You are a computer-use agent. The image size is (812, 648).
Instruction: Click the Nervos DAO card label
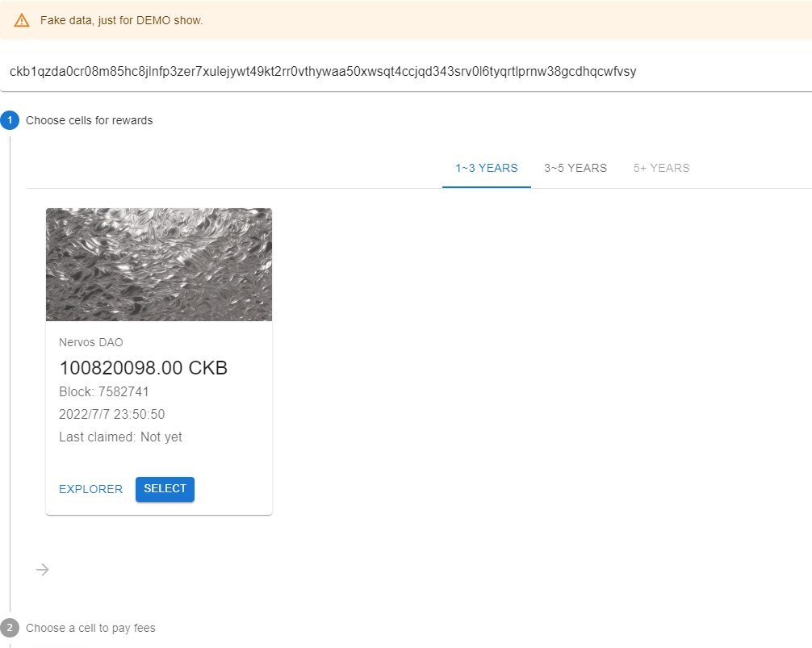tap(90, 342)
